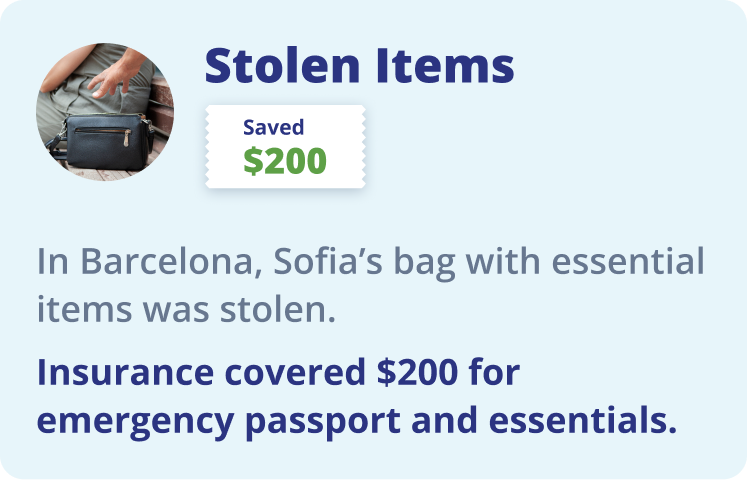The image size is (747, 480).
Task: Click the line items was stolen
Action: (186, 310)
